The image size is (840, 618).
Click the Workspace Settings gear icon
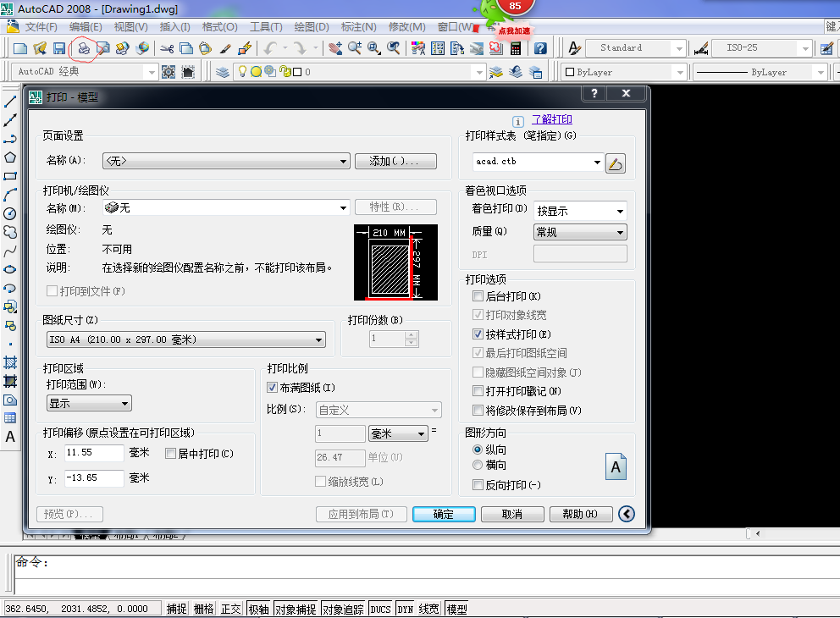(x=169, y=72)
